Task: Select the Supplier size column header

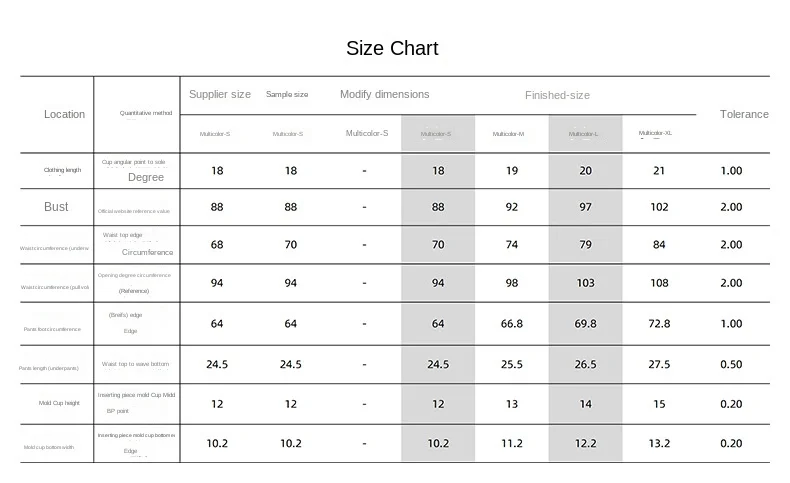Action: tap(220, 94)
